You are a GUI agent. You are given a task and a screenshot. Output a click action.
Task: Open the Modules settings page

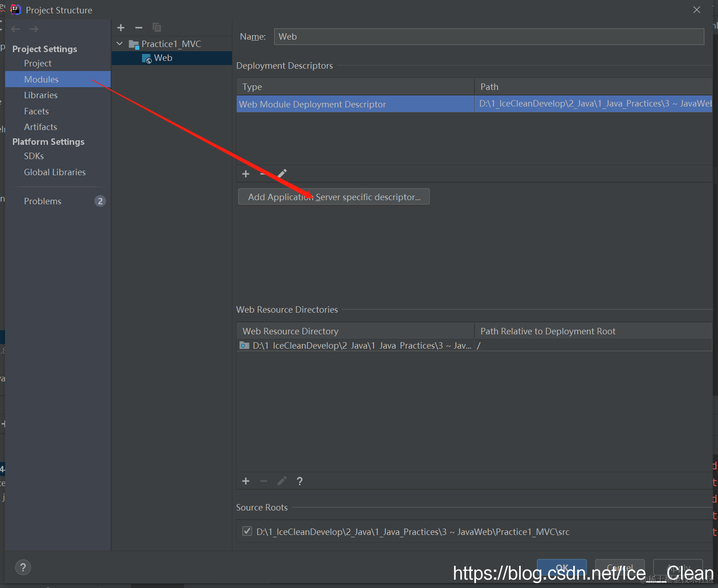58,79
